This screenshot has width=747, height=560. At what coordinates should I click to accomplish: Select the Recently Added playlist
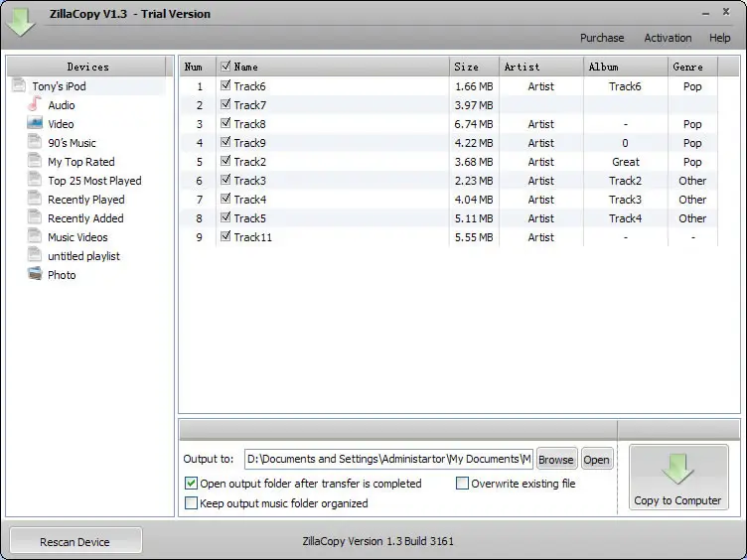pos(85,218)
